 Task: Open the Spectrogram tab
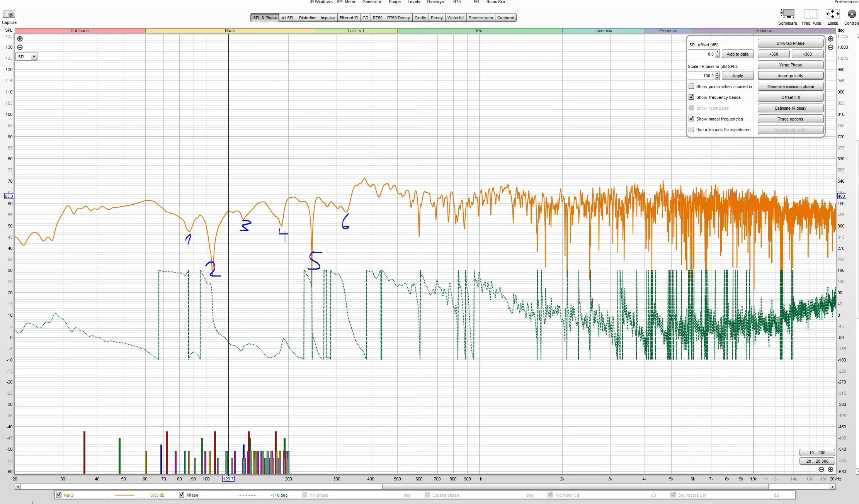click(481, 18)
